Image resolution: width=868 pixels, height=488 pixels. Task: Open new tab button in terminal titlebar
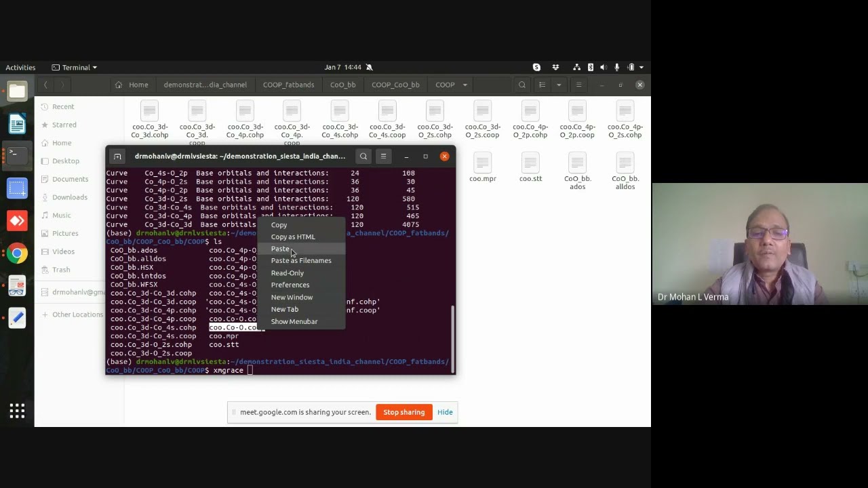[x=117, y=157]
